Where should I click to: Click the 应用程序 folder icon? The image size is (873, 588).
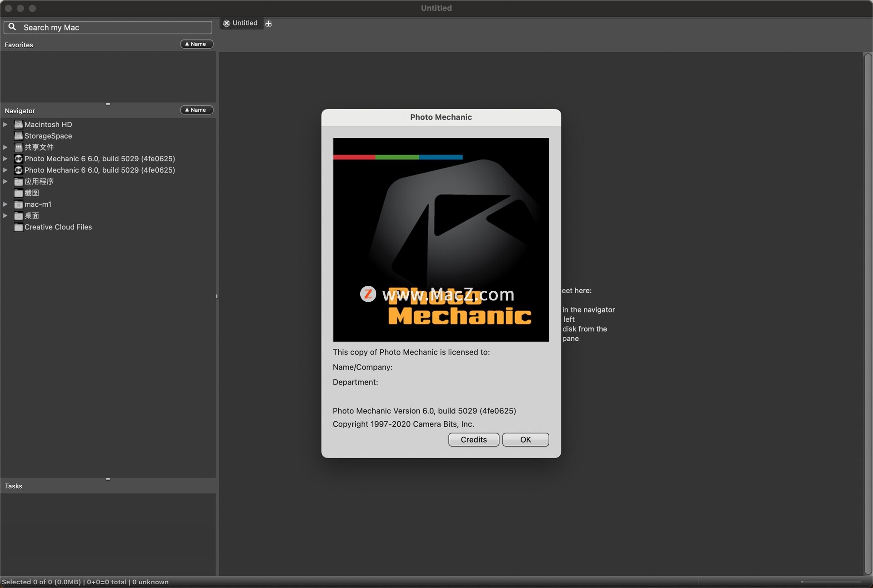click(x=18, y=181)
